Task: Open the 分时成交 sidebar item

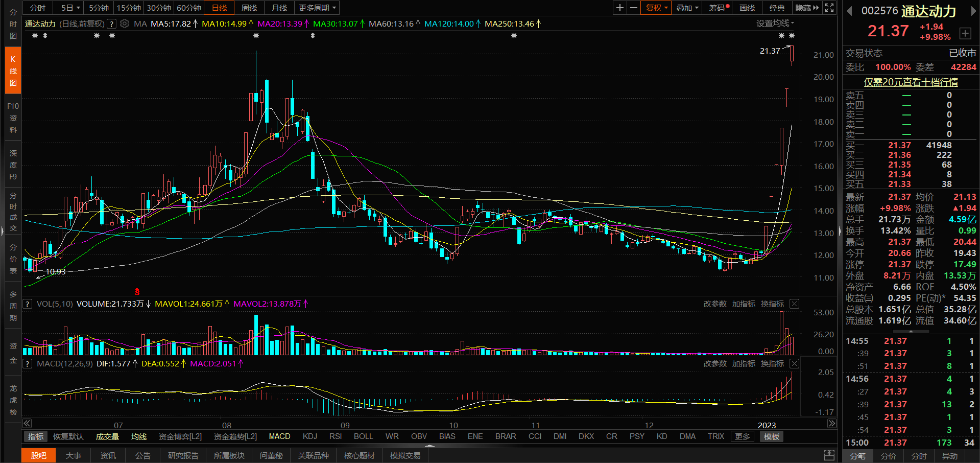Action: [13, 212]
